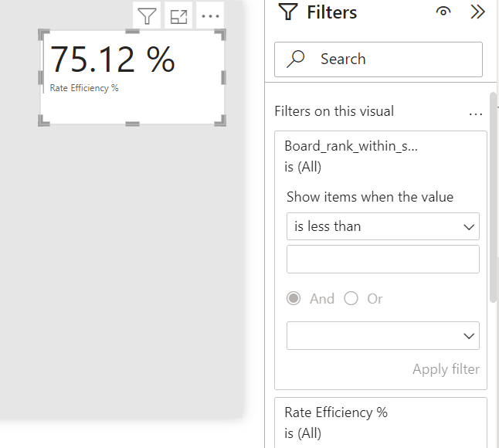499x448 pixels.
Task: Click the 'Filters on this visual' heading
Action: pyautogui.click(x=334, y=111)
